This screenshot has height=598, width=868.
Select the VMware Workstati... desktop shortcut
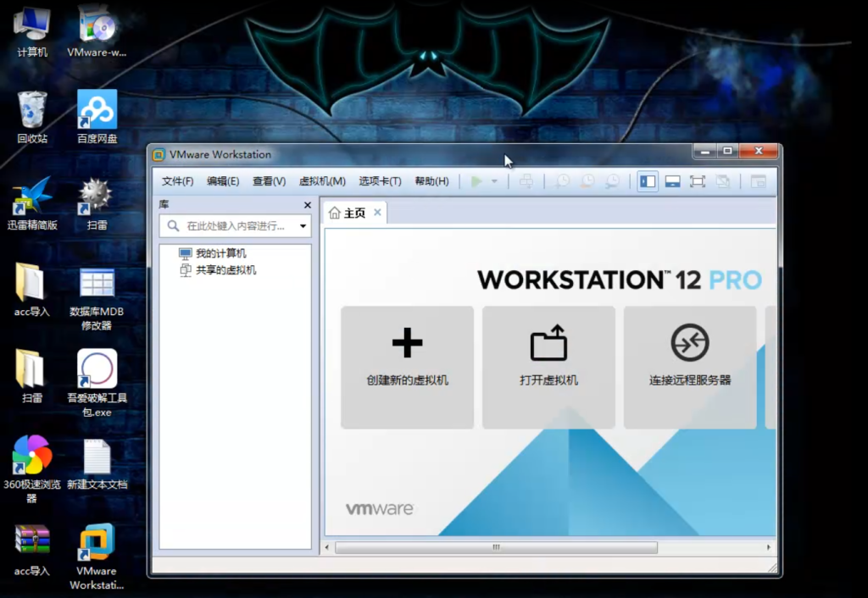pos(97,556)
